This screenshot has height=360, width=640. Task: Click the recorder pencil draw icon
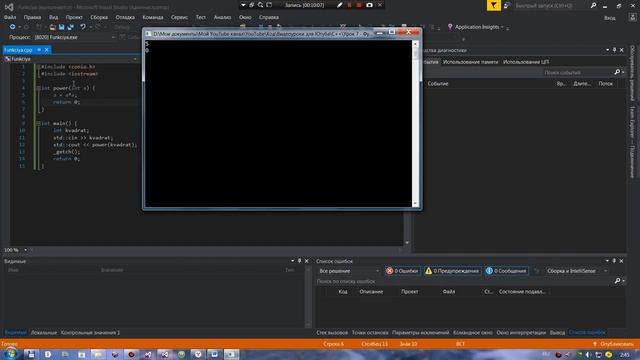click(339, 5)
